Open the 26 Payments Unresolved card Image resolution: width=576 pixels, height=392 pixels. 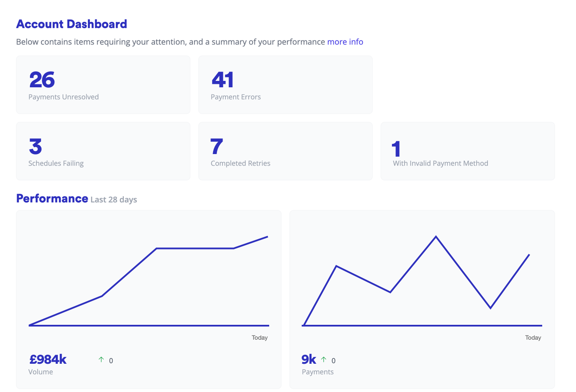pyautogui.click(x=103, y=85)
